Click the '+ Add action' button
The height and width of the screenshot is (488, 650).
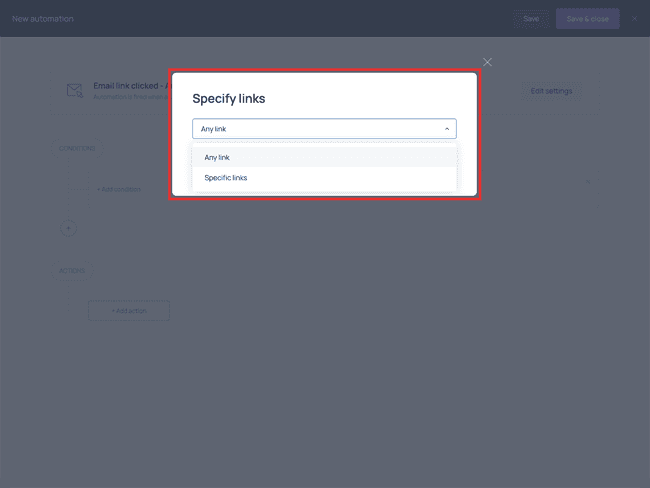pos(129,311)
